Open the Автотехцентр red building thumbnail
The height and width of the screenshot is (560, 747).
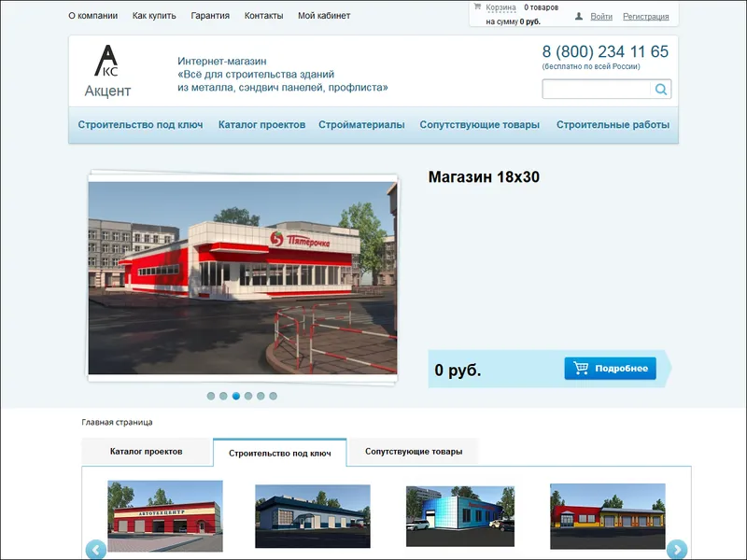tap(165, 516)
